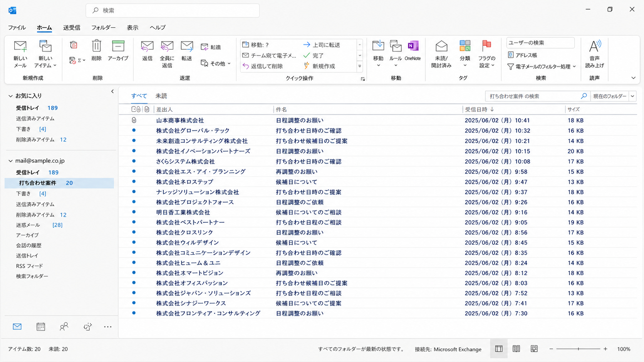Open the 新しいアイテム menu icon
Screen dimensions: 644x362
pos(45,47)
